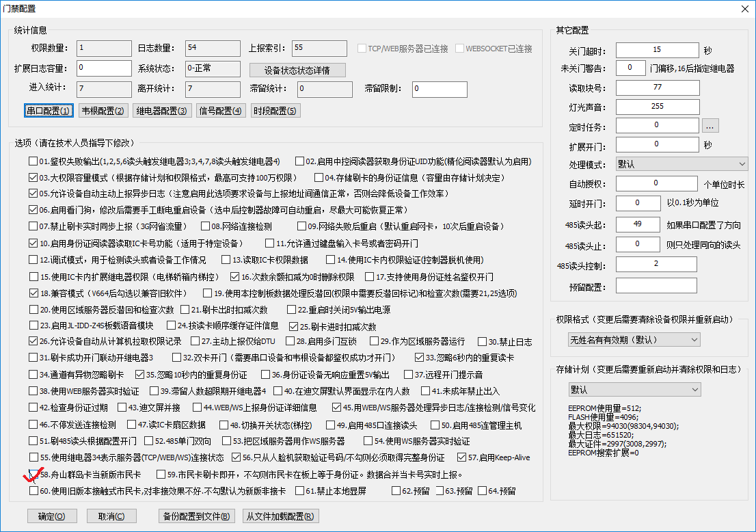This screenshot has width=756, height=532.
Task: Click 设备状态状态详情 button
Action: click(x=297, y=70)
